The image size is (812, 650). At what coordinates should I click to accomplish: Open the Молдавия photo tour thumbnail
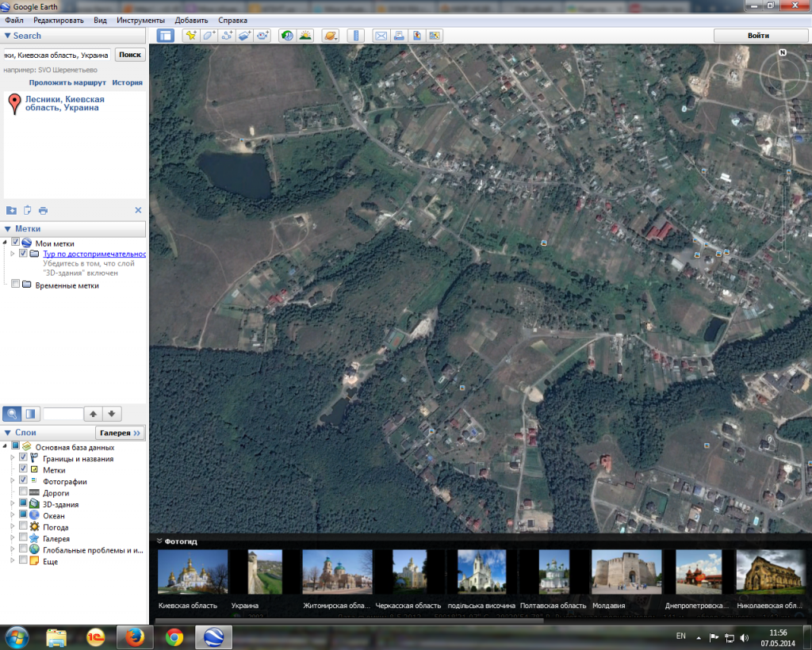click(x=626, y=572)
